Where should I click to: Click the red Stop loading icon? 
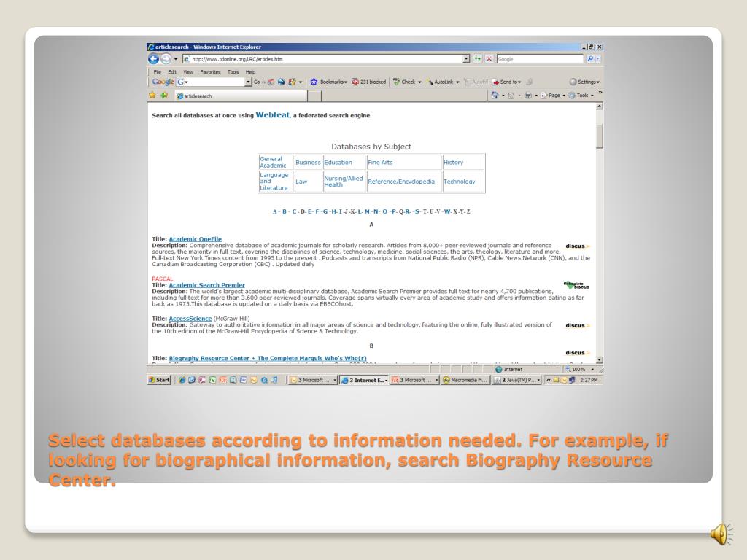click(x=489, y=59)
